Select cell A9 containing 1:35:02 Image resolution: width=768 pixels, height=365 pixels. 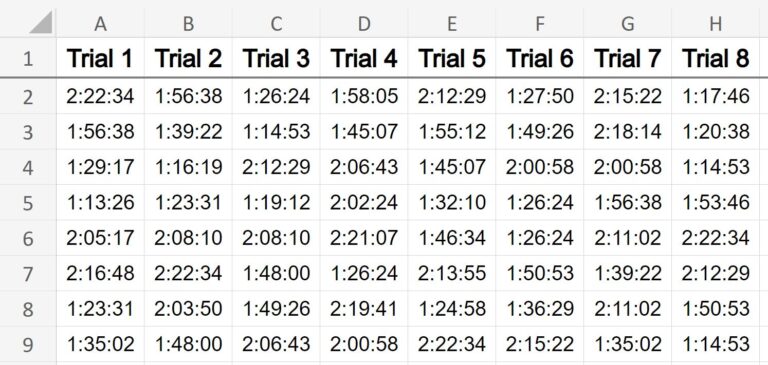pyautogui.click(x=100, y=344)
